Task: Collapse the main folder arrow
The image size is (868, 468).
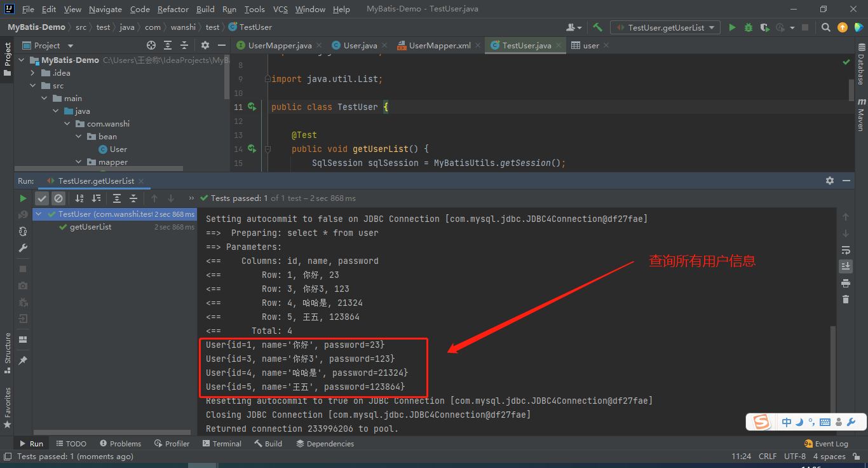Action: [44, 99]
